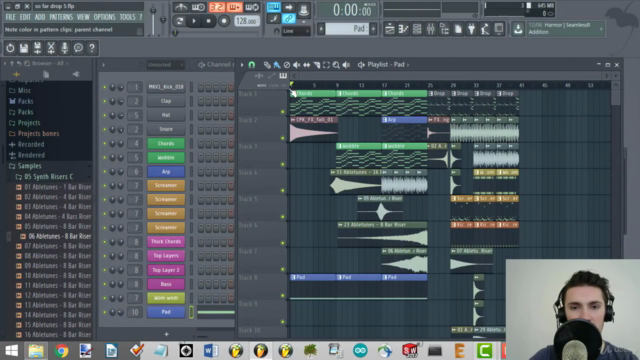Image resolution: width=640 pixels, height=360 pixels.
Task: Toggle typing keyboard to piano icon
Action: pyautogui.click(x=273, y=7)
